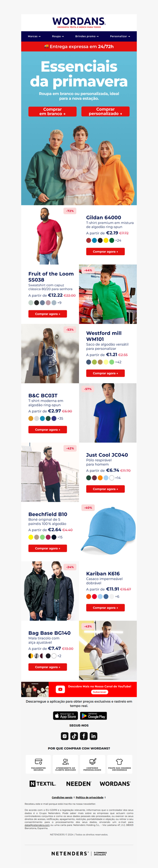Screen dimensions: 158x868
Task: Open the Facebook social icon
Action: click(x=84, y=736)
